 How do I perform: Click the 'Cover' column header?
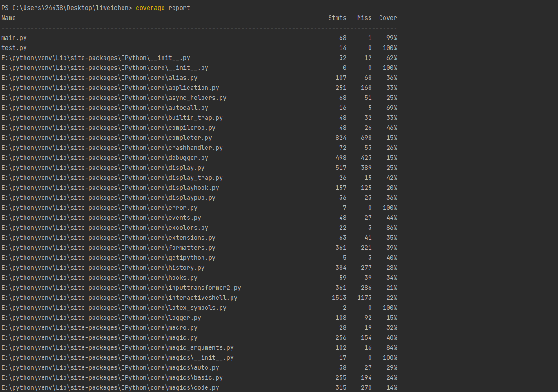[388, 18]
